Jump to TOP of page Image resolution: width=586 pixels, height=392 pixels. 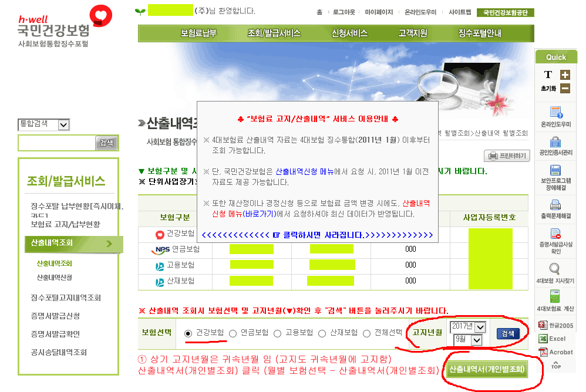coord(555,365)
